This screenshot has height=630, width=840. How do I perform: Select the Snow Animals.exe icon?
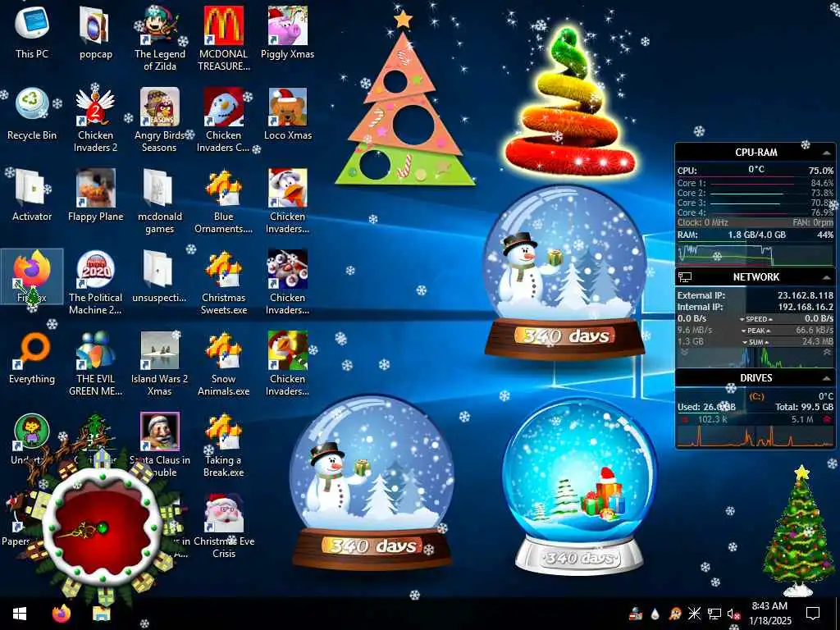pyautogui.click(x=223, y=363)
